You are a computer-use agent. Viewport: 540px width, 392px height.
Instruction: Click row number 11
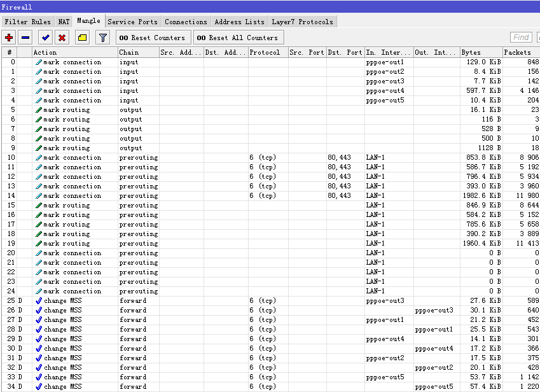[11, 167]
